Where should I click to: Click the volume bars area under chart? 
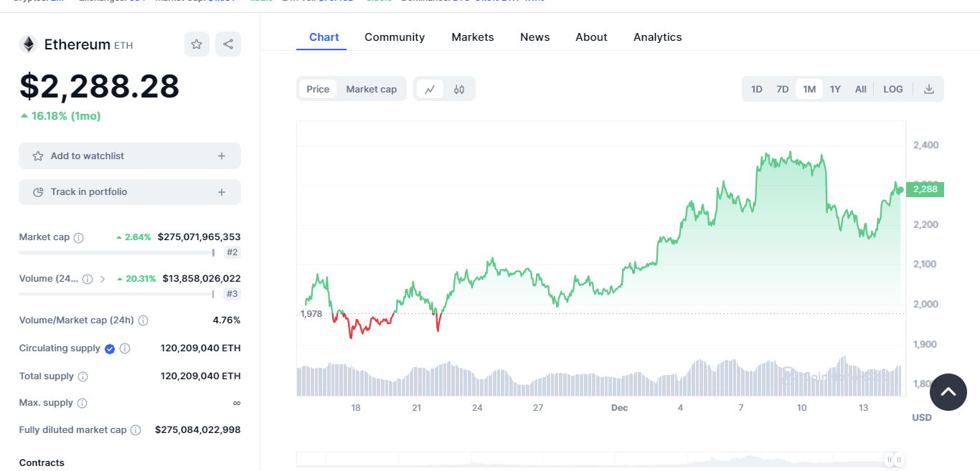[600, 376]
